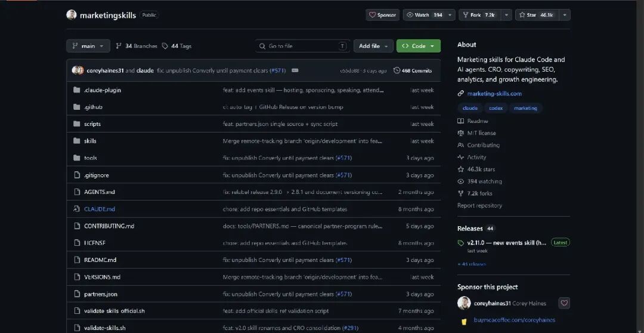Select the claude topic tag
Image resolution: width=644 pixels, height=333 pixels.
(x=470, y=108)
